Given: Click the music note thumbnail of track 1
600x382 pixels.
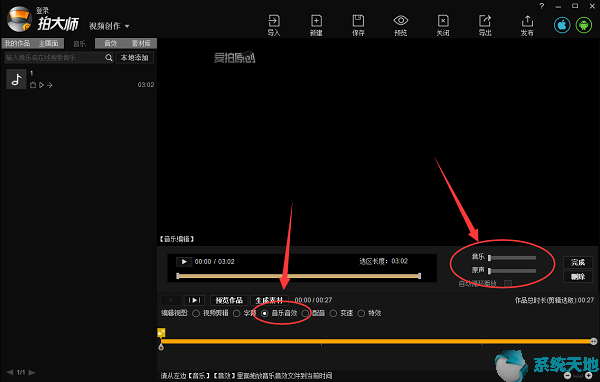Looking at the screenshot, I should coord(16,79).
